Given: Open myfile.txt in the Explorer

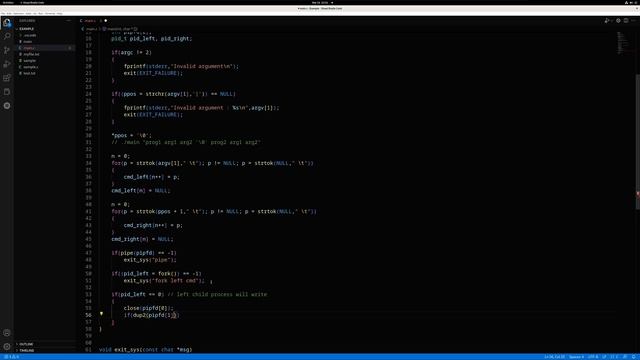Looking at the screenshot, I should 31,54.
